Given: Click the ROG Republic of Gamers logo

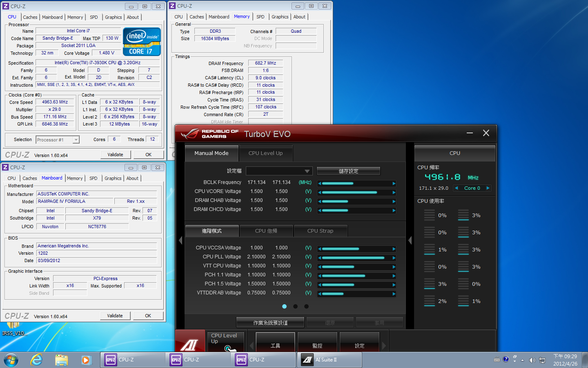Looking at the screenshot, I should click(209, 134).
